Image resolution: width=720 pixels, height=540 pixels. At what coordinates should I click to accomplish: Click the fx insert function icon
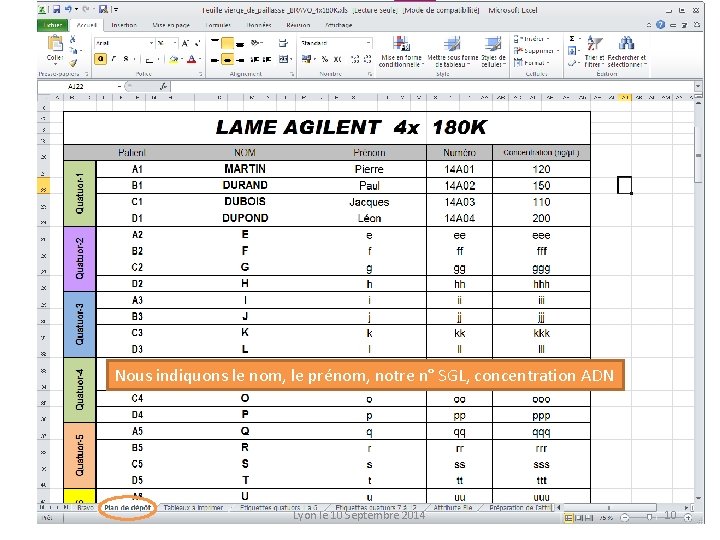tap(163, 86)
